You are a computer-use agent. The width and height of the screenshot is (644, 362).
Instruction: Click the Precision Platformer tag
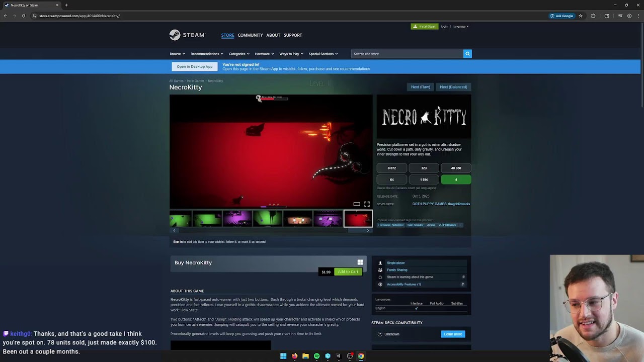391,225
